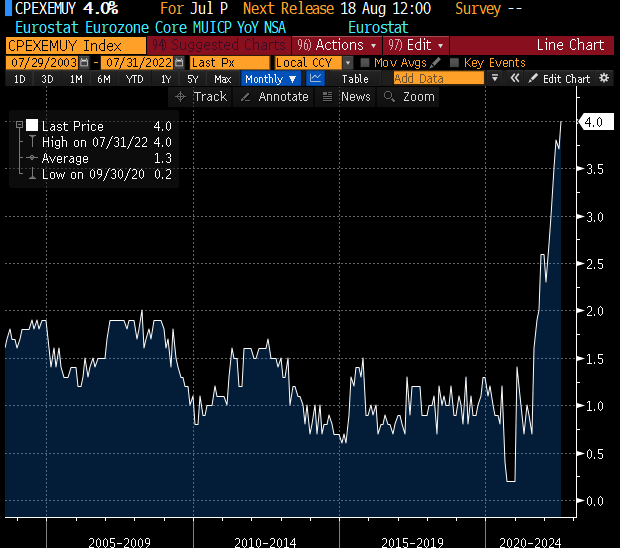The width and height of the screenshot is (620, 548).
Task: Select the 5Y range tab
Action: [193, 79]
